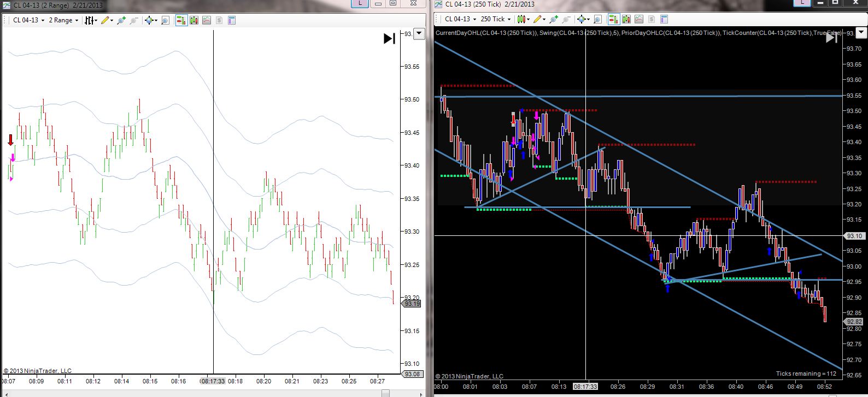
Task: Click the 93.08 price marker in 2 Range chart
Action: [x=412, y=374]
